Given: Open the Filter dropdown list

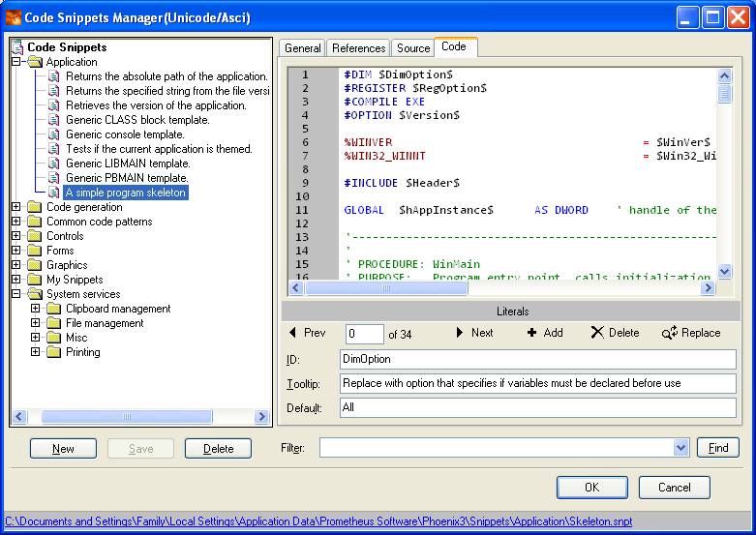Looking at the screenshot, I should point(680,448).
